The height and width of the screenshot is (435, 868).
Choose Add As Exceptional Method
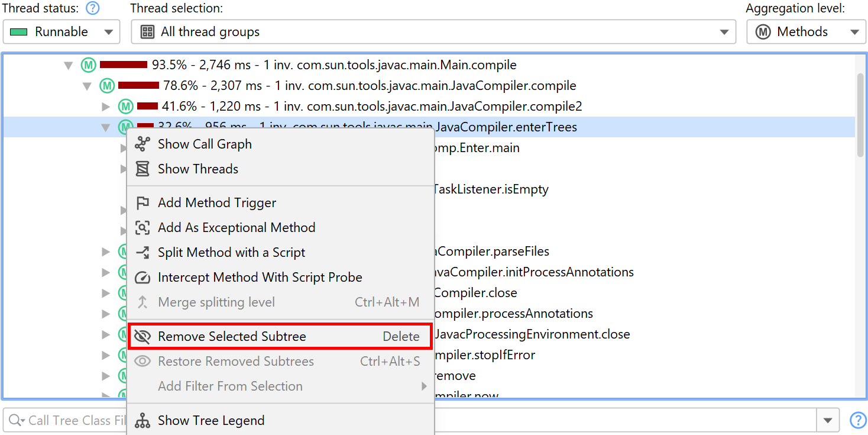pos(237,228)
